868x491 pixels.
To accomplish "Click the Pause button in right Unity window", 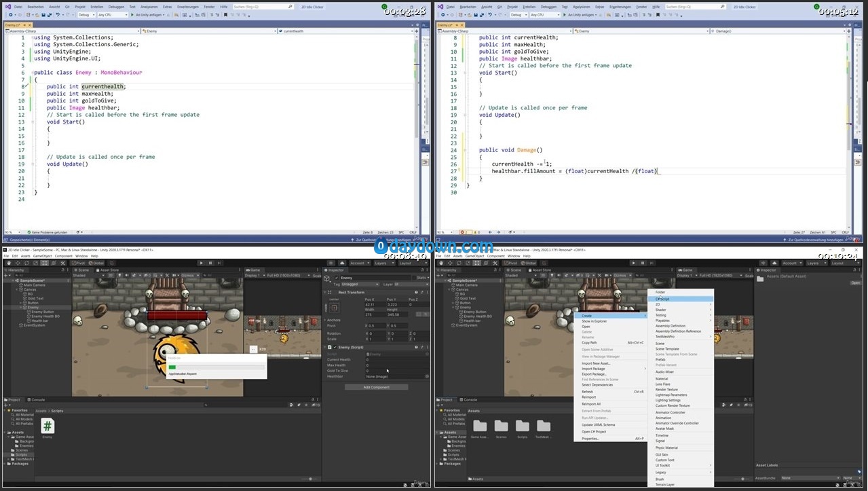I will pyautogui.click(x=642, y=263).
